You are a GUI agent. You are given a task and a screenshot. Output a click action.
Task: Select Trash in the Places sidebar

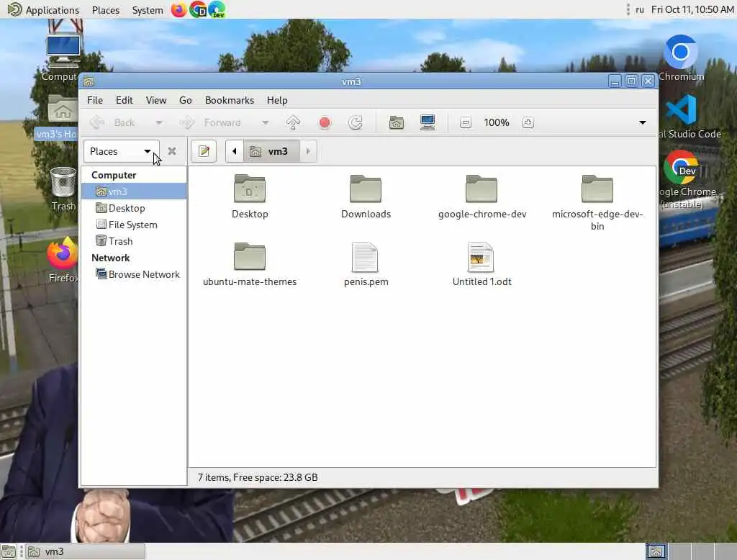[134, 240]
